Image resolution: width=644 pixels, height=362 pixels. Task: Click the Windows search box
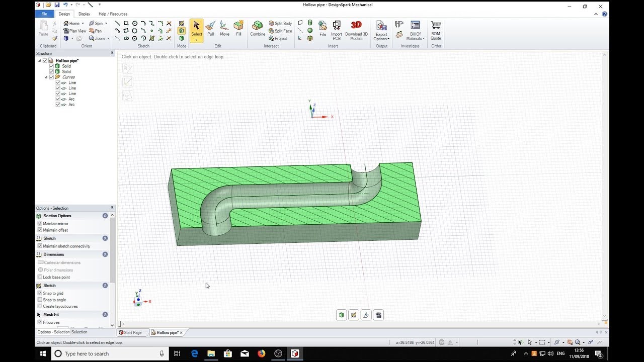coord(111,353)
